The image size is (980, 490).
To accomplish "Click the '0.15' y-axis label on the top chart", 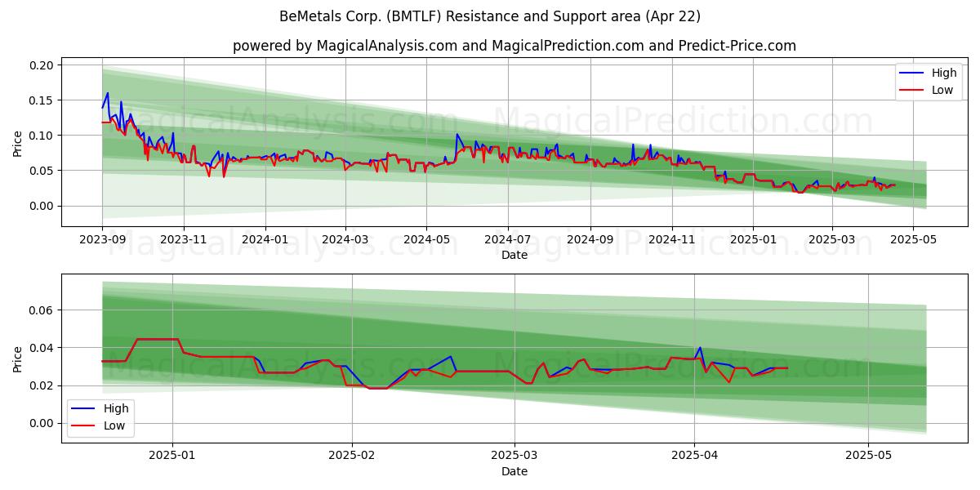I will pyautogui.click(x=41, y=100).
